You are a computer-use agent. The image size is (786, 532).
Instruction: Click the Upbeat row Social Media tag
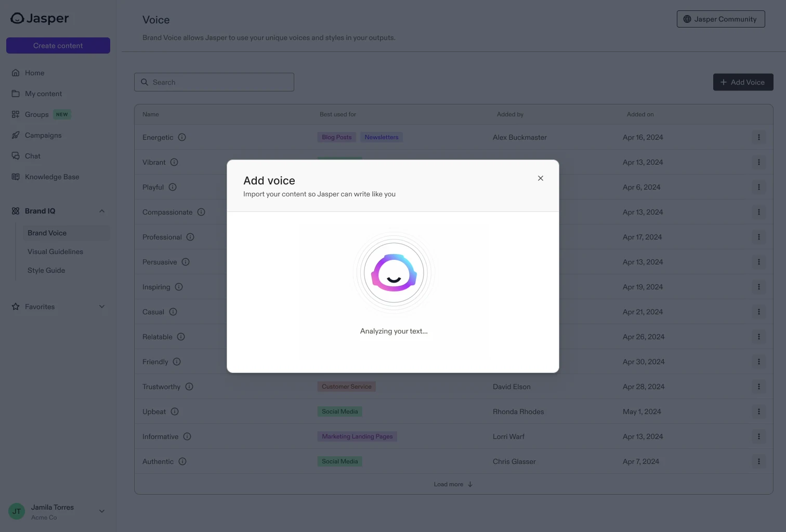pos(340,411)
